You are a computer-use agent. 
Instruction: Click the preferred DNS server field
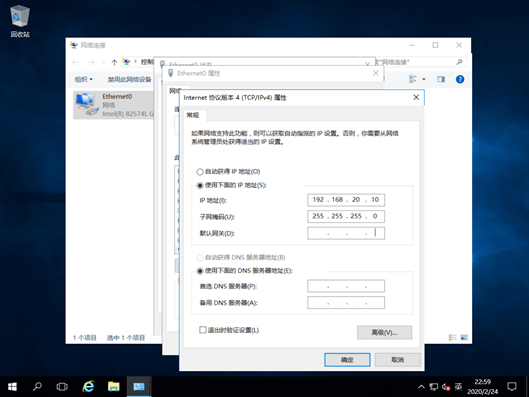tap(346, 286)
